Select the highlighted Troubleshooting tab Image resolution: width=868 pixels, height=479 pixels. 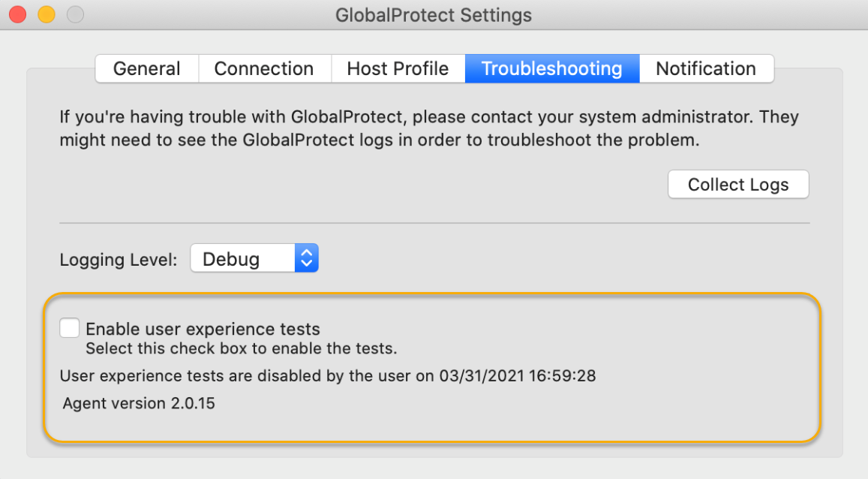click(x=552, y=68)
